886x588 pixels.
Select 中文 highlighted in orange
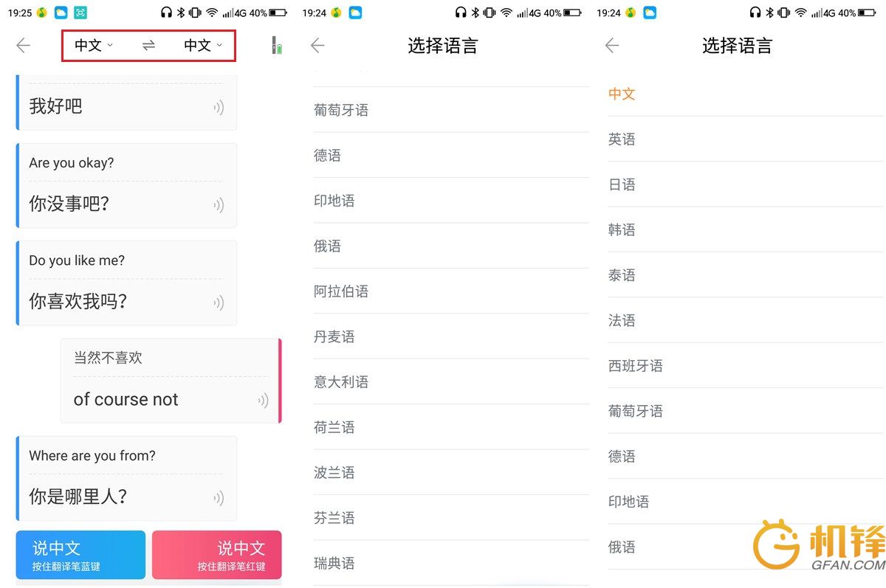(622, 94)
